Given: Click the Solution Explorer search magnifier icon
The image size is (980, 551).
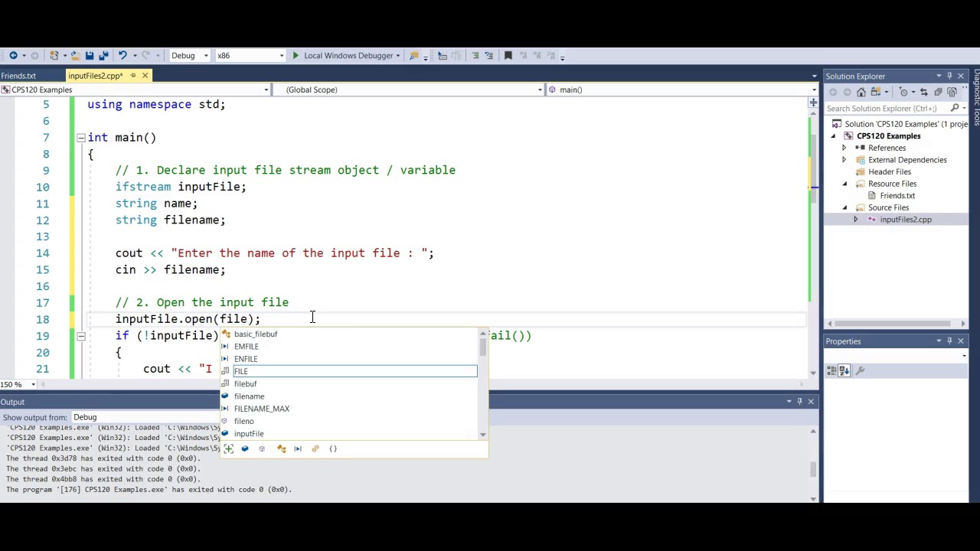Looking at the screenshot, I should pyautogui.click(x=955, y=108).
